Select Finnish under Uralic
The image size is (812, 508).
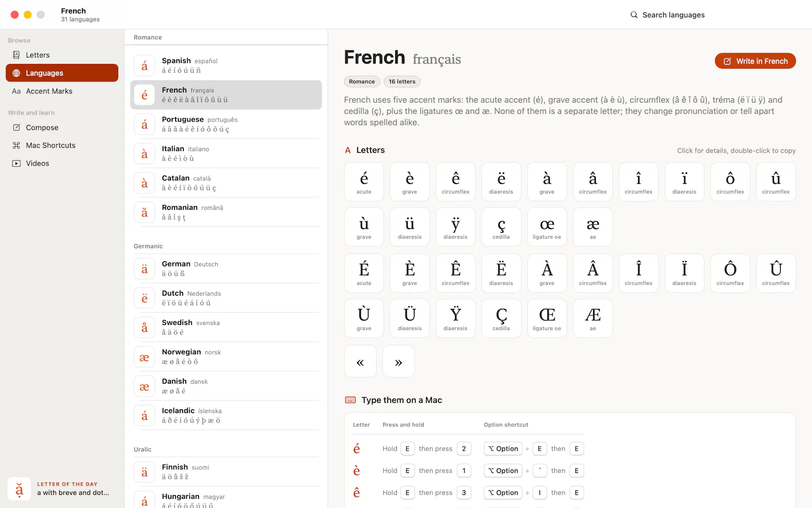point(226,472)
